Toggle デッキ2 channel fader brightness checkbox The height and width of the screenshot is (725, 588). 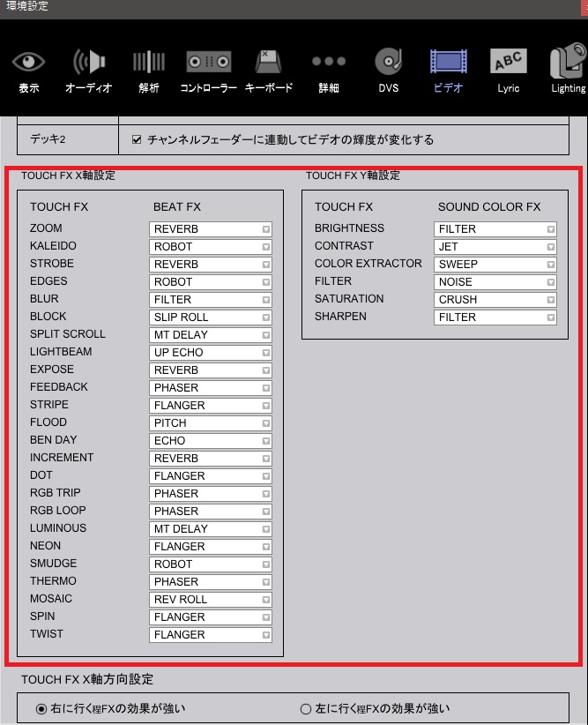(x=137, y=139)
